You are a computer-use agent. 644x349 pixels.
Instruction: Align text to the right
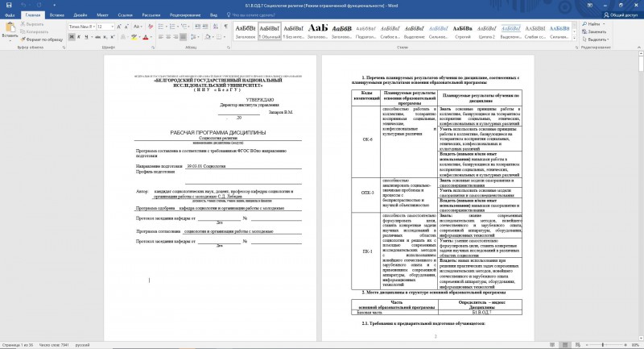click(x=175, y=37)
